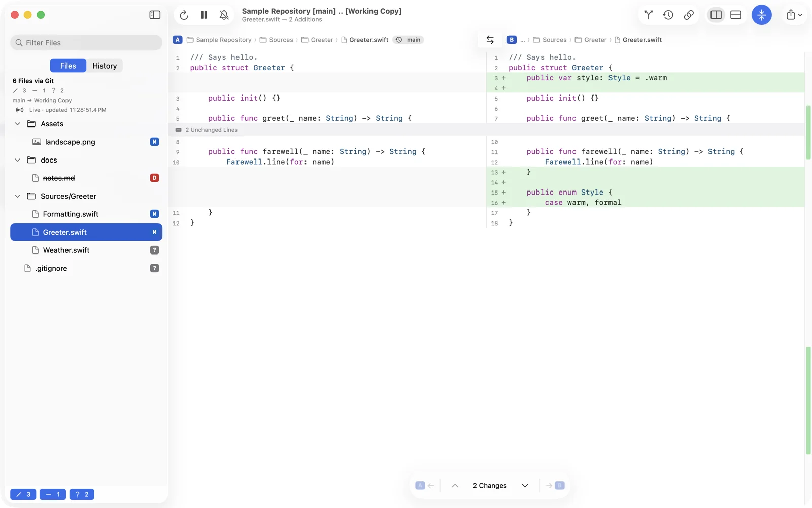The image size is (812, 508).
Task: Select landscape.png in the file list
Action: point(86,142)
